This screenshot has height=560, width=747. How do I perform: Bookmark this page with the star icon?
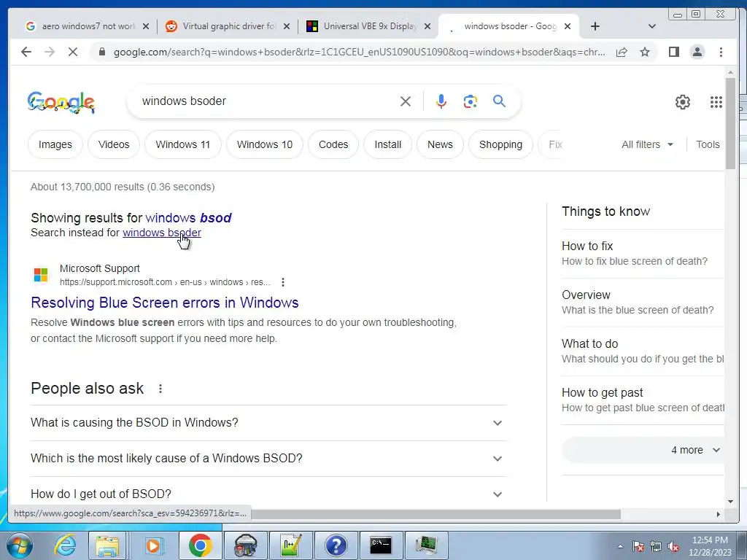pos(645,52)
